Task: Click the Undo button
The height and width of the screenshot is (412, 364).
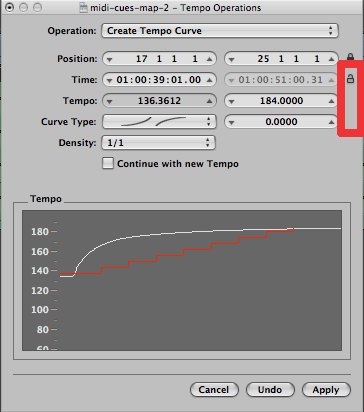Action: click(x=270, y=390)
